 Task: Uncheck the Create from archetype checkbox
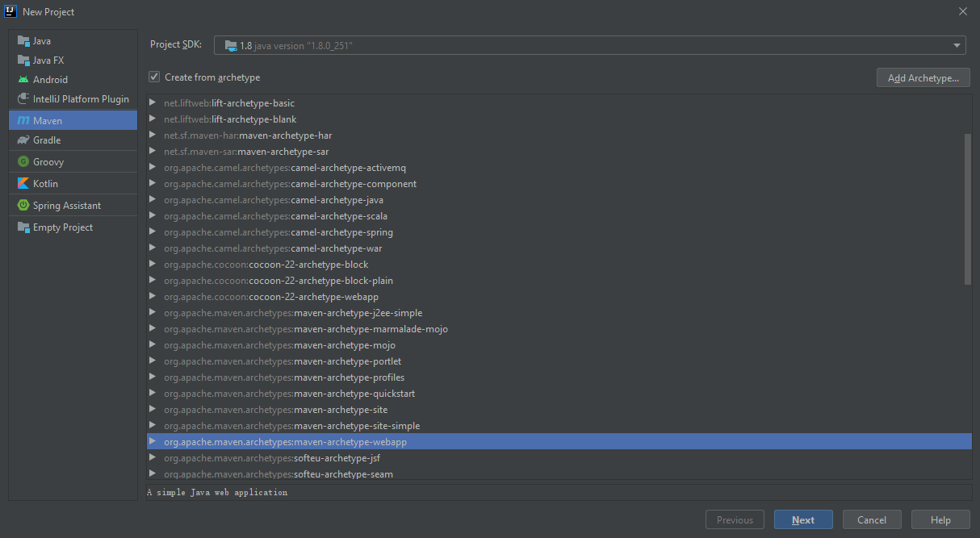coord(154,77)
